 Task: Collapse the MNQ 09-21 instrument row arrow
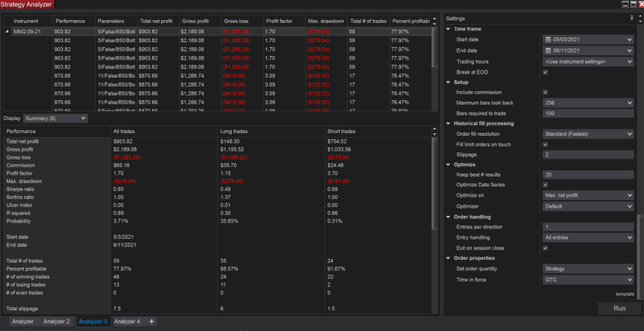[7, 31]
